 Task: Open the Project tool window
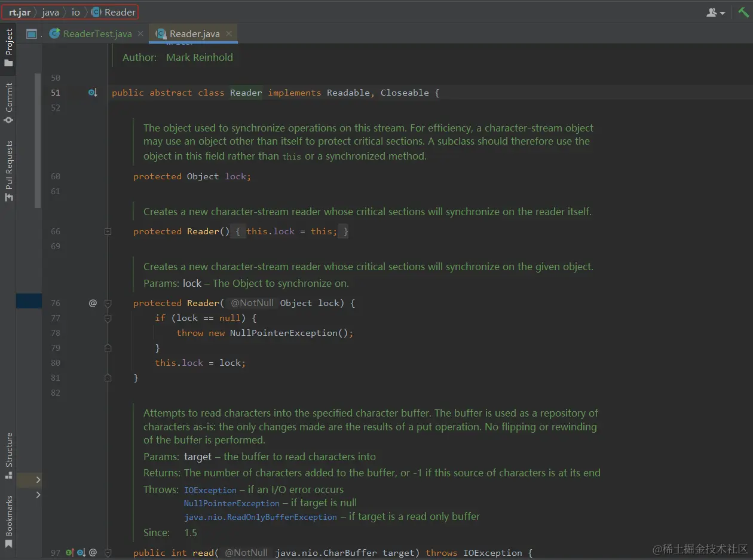pyautogui.click(x=8, y=48)
